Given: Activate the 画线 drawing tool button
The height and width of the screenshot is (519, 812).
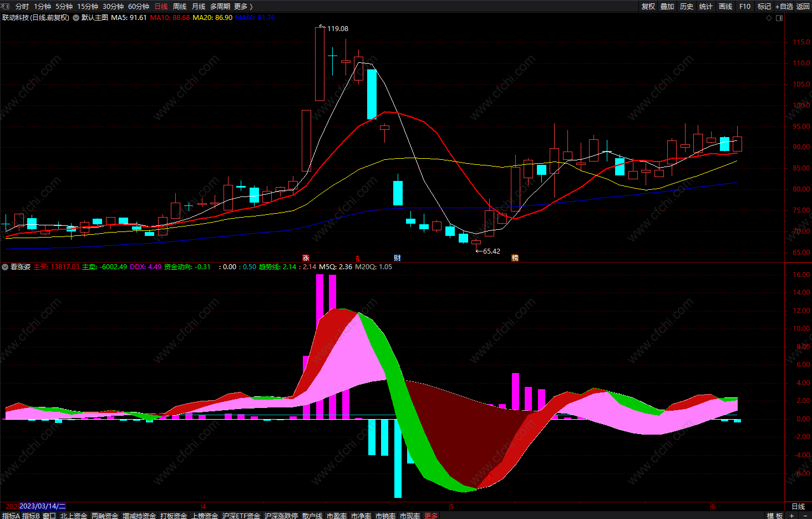Looking at the screenshot, I should [x=725, y=7].
